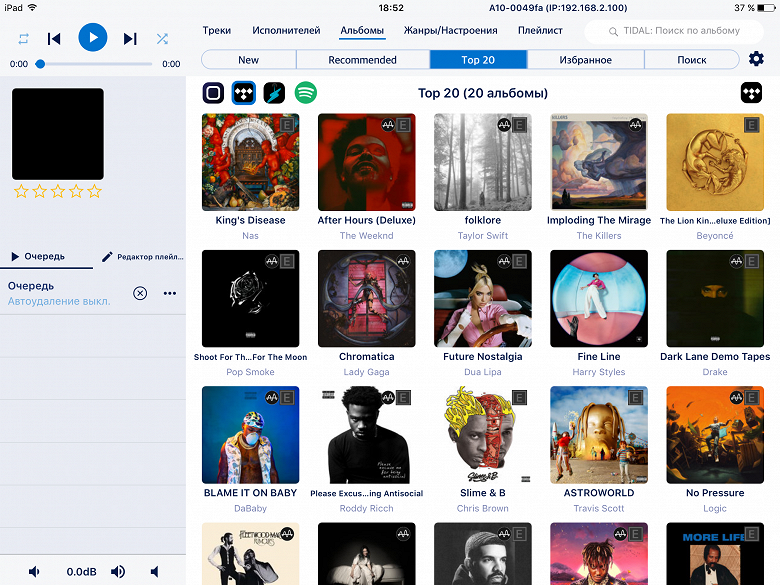Toggle repeat mode icon
The height and width of the screenshot is (585, 780).
pos(23,39)
